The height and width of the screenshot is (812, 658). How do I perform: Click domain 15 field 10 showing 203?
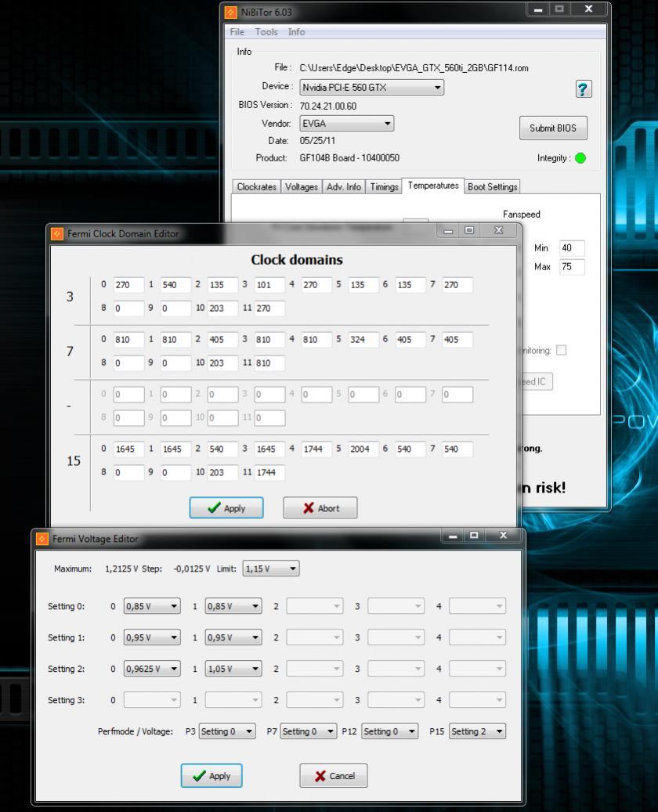pyautogui.click(x=222, y=472)
